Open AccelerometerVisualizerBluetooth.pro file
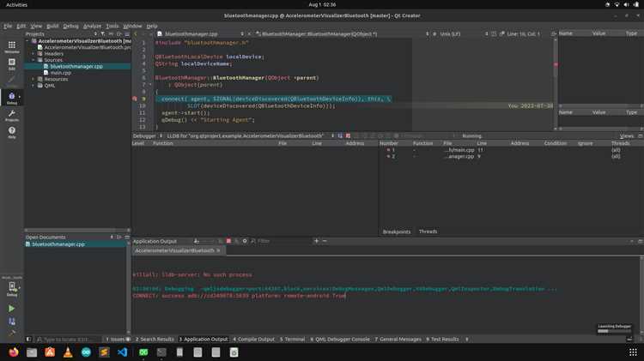This screenshot has height=361, width=644. click(87, 47)
